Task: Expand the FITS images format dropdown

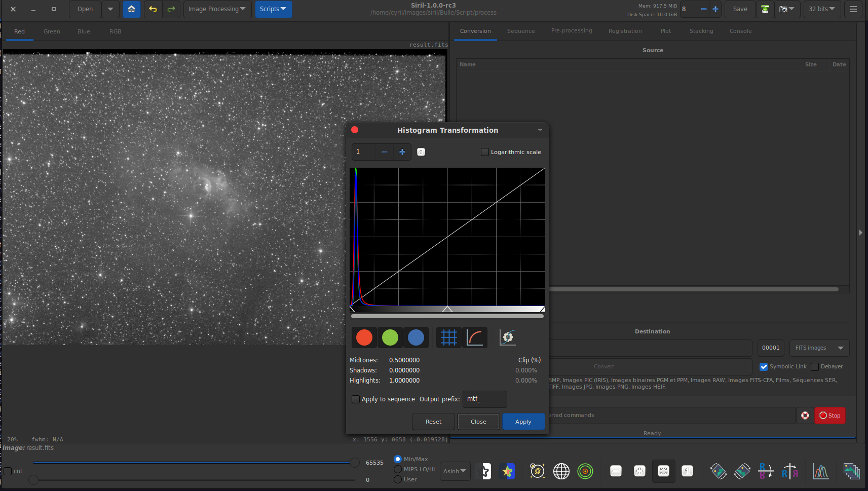Action: pyautogui.click(x=819, y=348)
